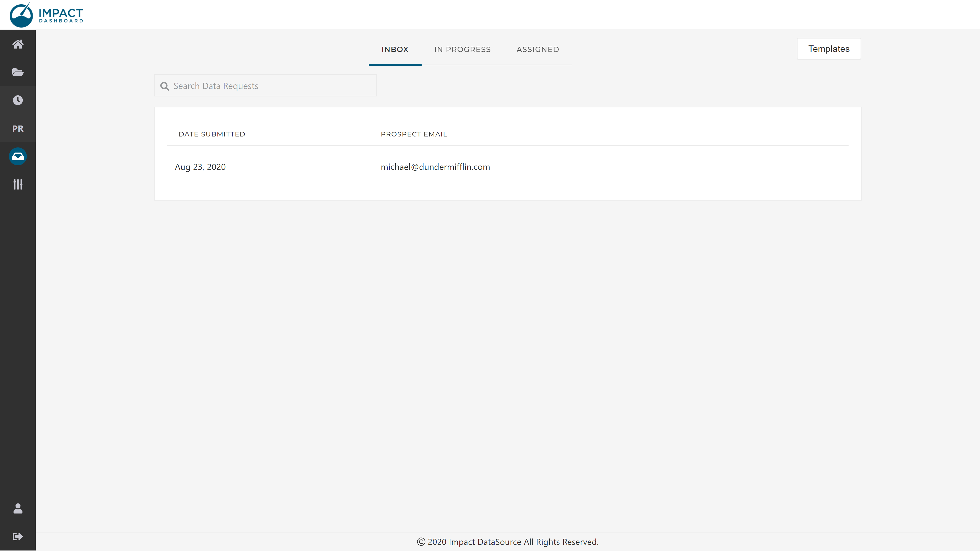Open the PR section in sidebar
Viewport: 980px width, 551px height.
(x=18, y=129)
